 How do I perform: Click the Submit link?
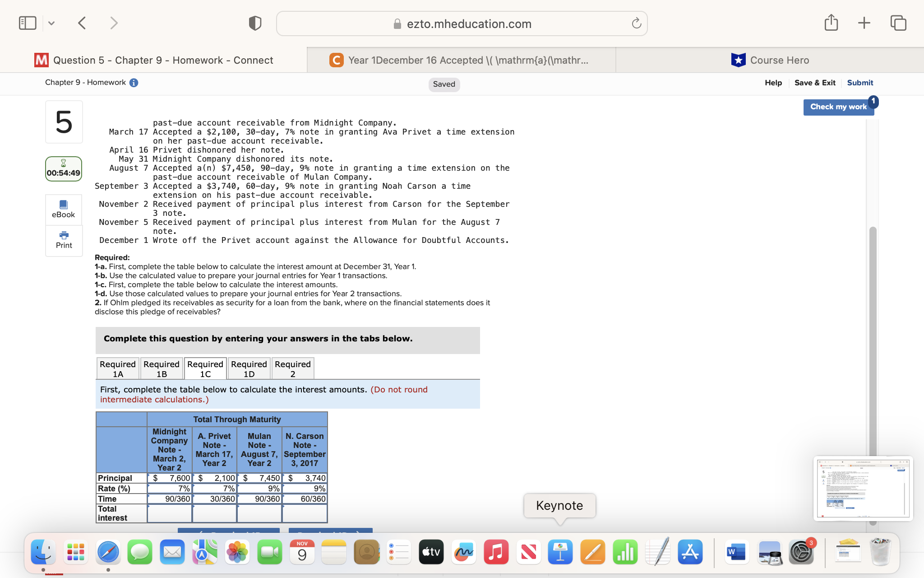[x=859, y=83]
